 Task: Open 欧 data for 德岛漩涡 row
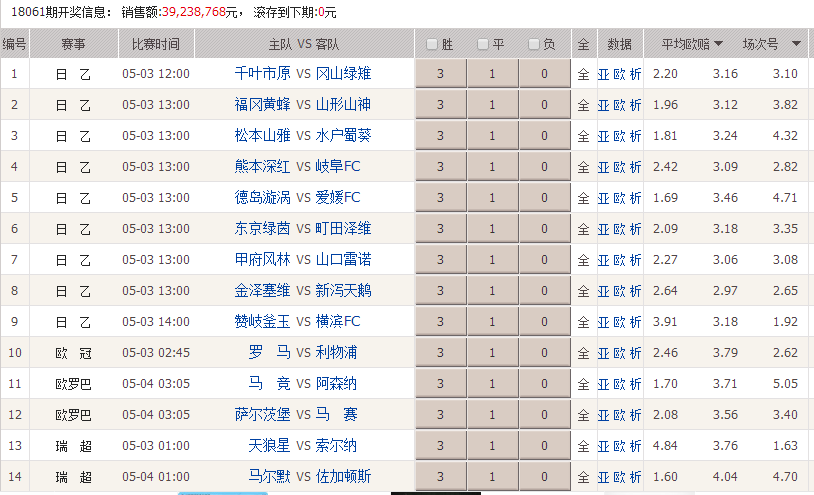619,198
